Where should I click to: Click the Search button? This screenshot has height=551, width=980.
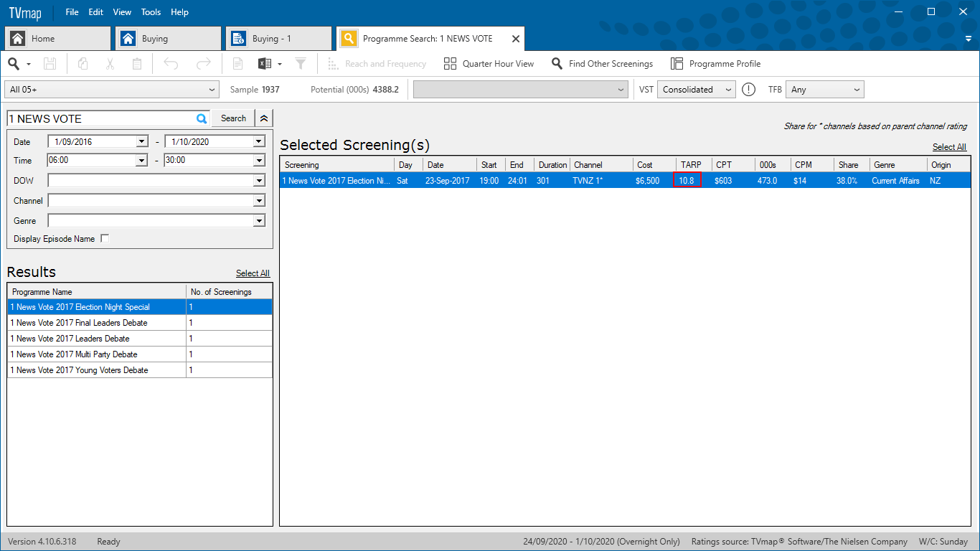[233, 118]
